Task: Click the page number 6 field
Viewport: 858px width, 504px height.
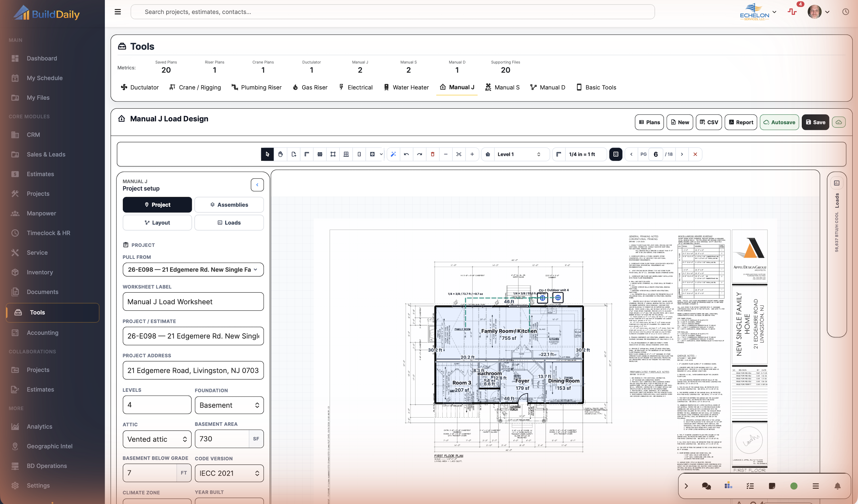Action: [x=655, y=154]
